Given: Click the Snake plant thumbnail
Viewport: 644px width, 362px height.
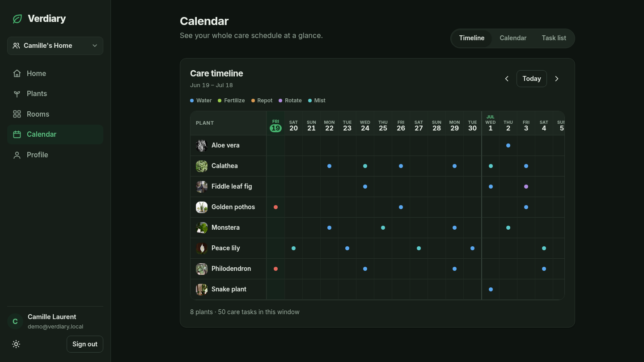Looking at the screenshot, I should click(202, 289).
